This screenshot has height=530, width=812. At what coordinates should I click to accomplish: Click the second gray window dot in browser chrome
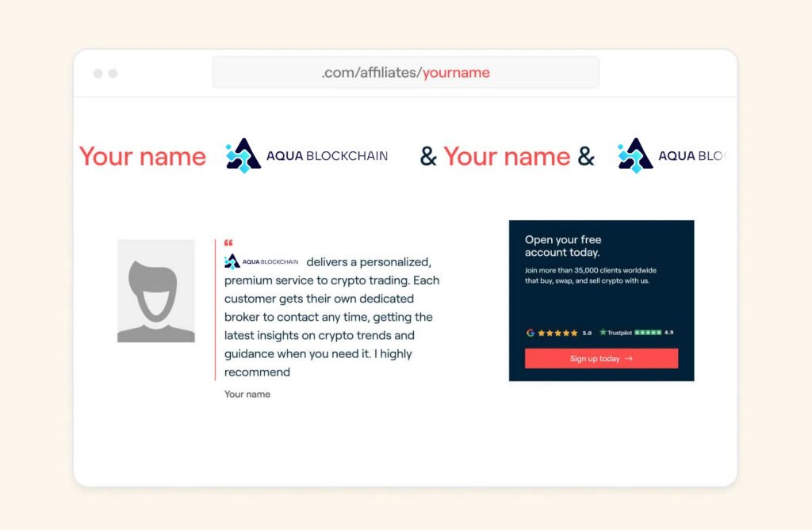coord(113,74)
